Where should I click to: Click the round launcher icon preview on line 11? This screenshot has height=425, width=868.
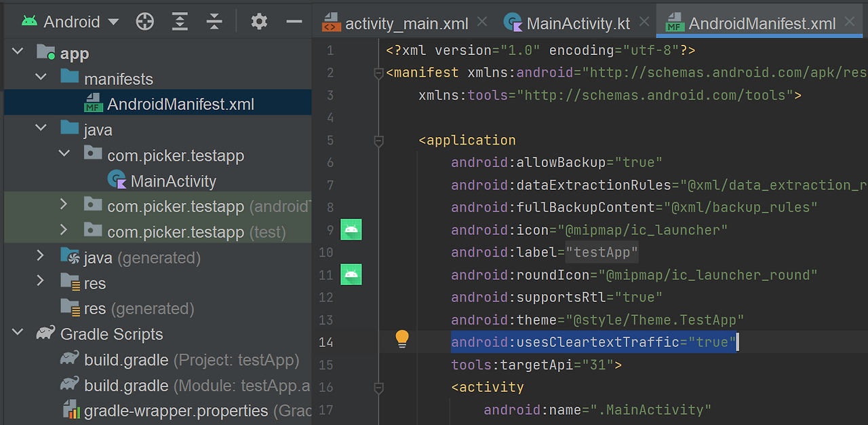351,275
